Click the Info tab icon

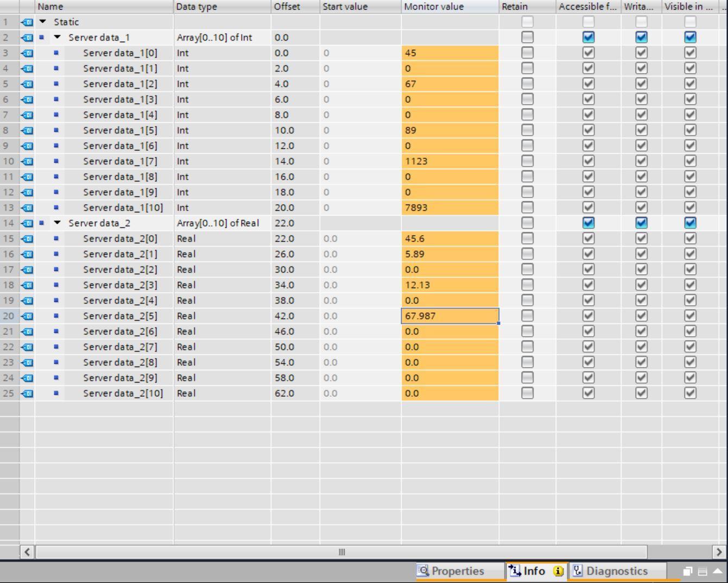point(515,571)
